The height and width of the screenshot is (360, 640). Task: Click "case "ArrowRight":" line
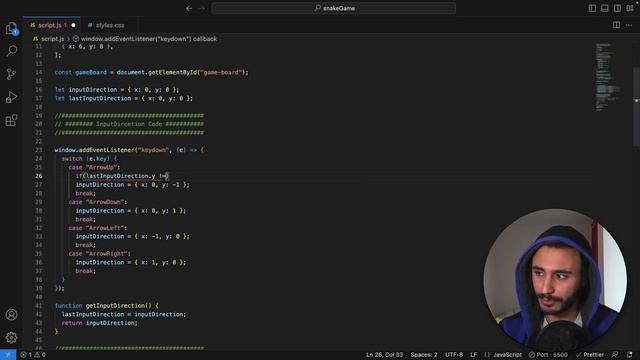100,253
